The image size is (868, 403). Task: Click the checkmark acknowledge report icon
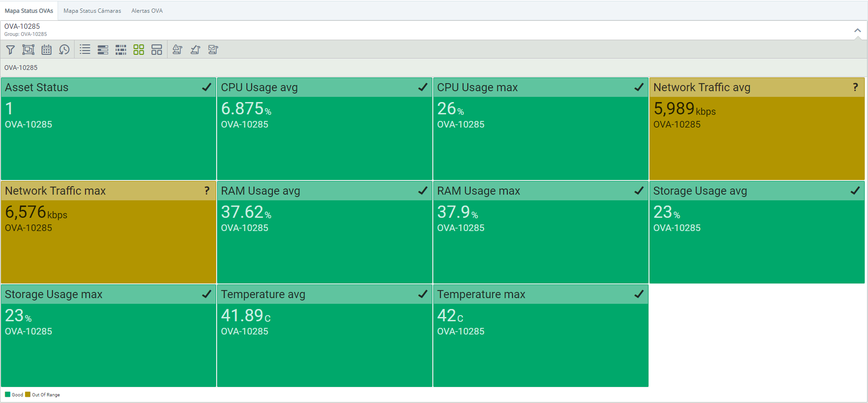(195, 50)
